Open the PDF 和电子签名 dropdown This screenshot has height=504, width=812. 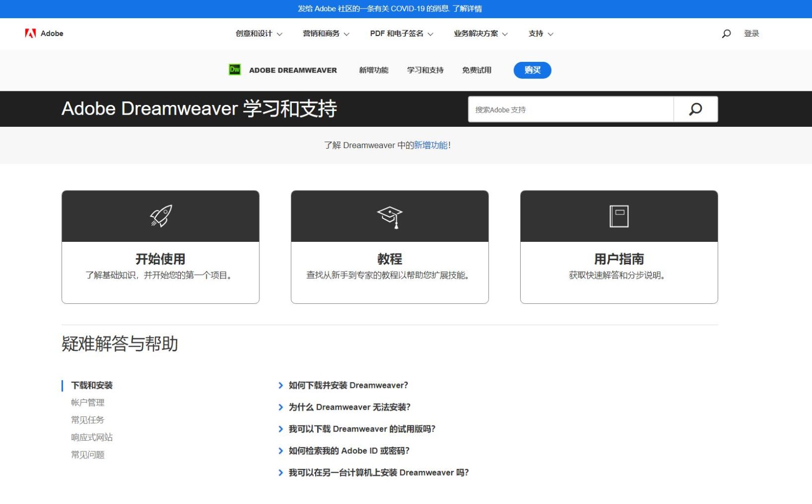(401, 33)
